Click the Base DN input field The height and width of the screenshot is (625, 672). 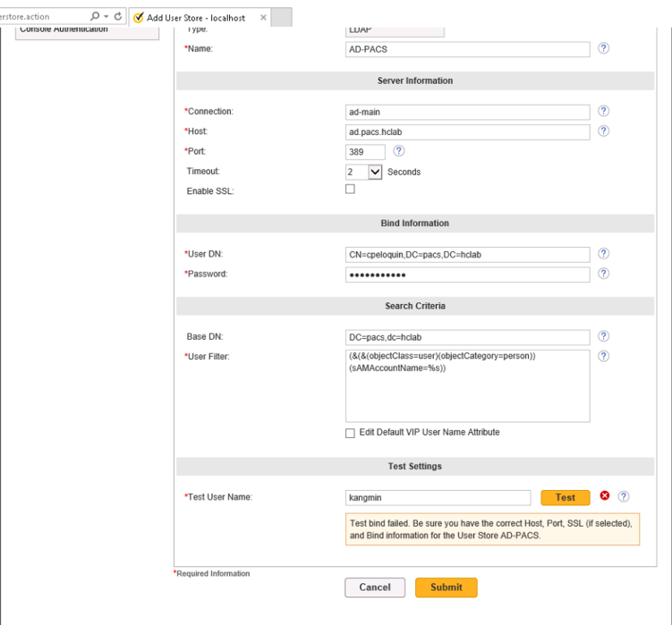(x=468, y=338)
